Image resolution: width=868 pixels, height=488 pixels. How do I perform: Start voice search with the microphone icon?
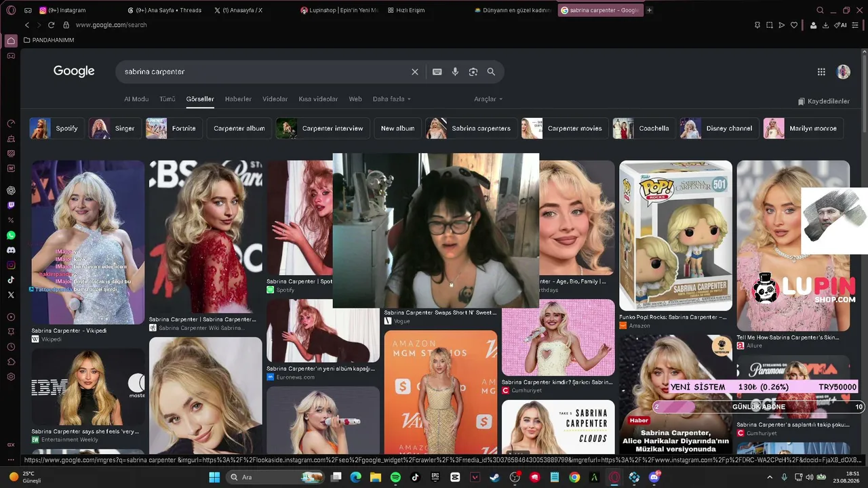pyautogui.click(x=455, y=72)
